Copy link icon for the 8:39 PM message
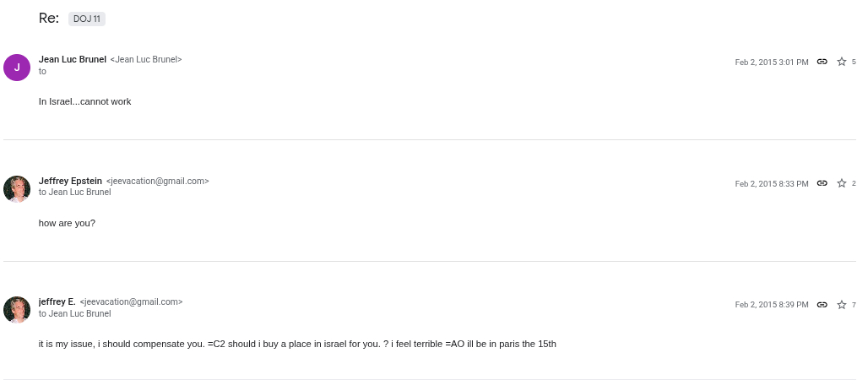 click(822, 305)
